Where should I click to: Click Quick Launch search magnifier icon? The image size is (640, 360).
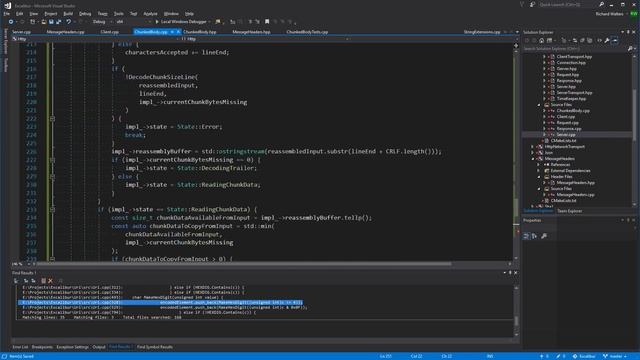point(601,4)
